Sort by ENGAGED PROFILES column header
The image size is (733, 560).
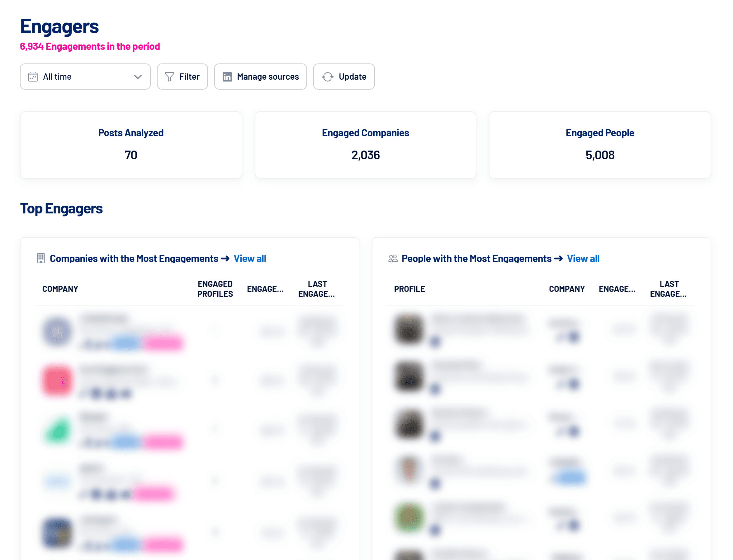[215, 289]
